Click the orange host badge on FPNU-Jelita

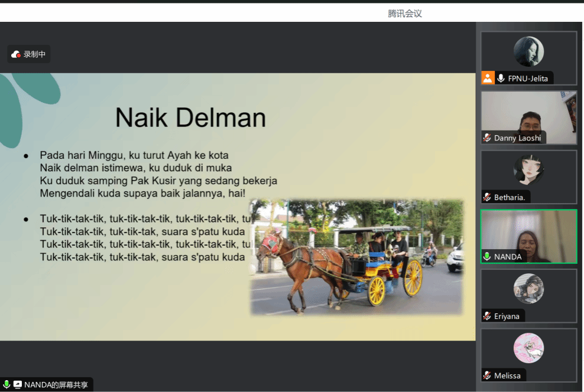click(488, 78)
